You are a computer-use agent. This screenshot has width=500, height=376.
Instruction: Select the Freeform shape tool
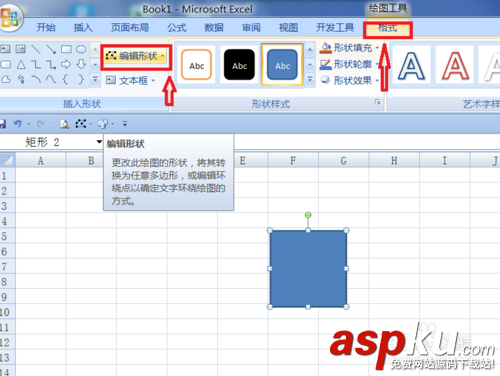(6, 79)
